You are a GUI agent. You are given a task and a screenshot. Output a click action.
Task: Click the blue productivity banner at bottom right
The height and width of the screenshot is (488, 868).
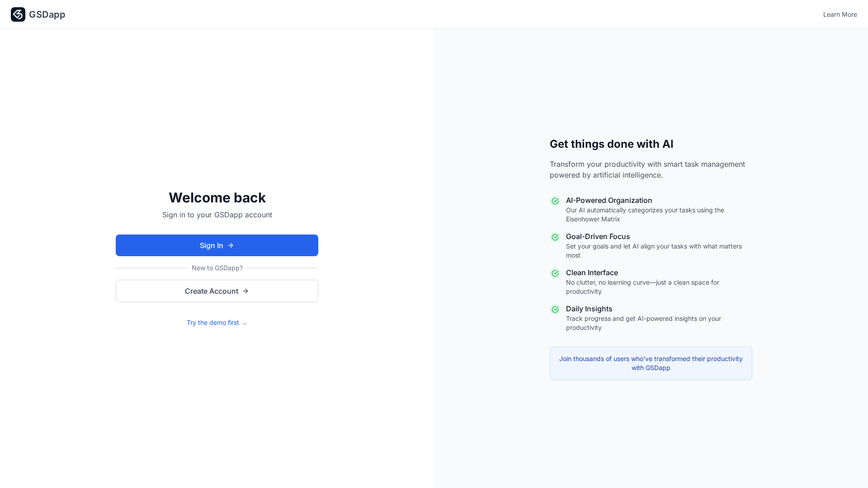click(651, 363)
